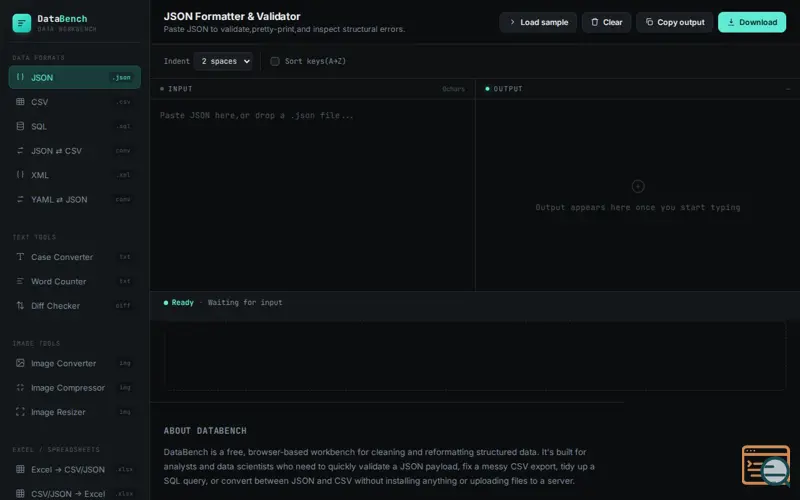
Task: Click the trash icon on Clear button
Action: [594, 22]
